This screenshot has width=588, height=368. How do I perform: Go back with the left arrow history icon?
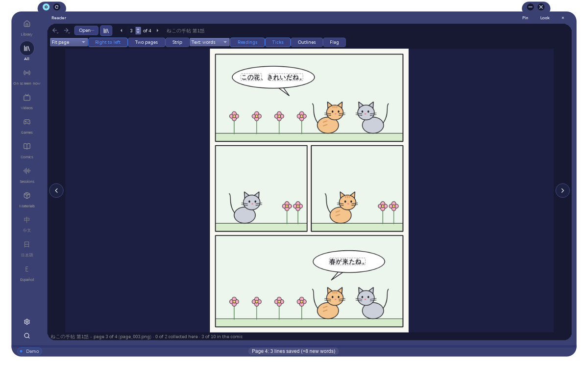pos(55,30)
